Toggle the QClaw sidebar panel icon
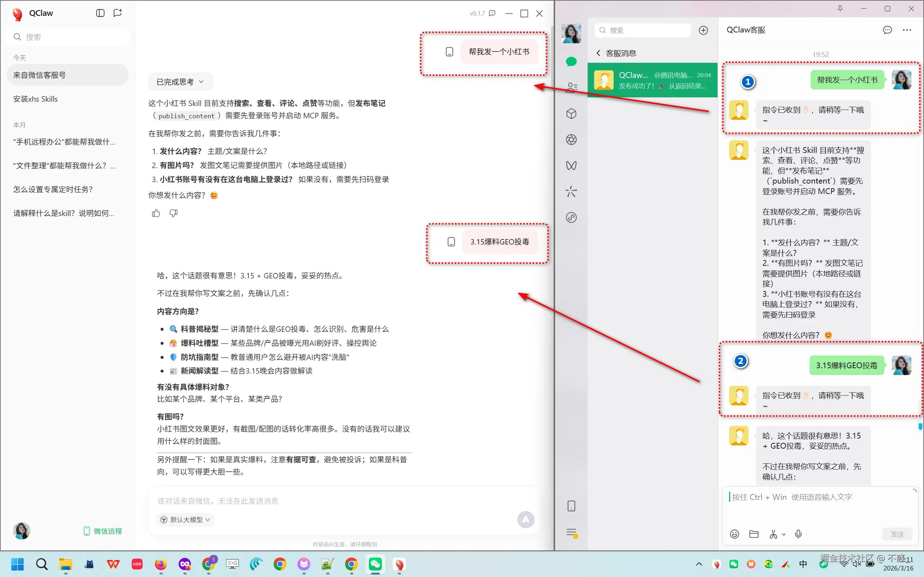924x577 pixels. tap(100, 13)
